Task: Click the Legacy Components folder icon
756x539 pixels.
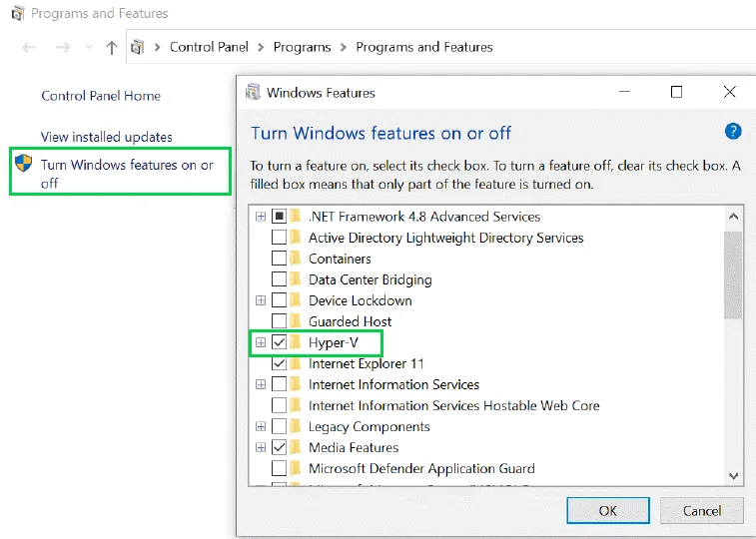Action: click(x=296, y=426)
